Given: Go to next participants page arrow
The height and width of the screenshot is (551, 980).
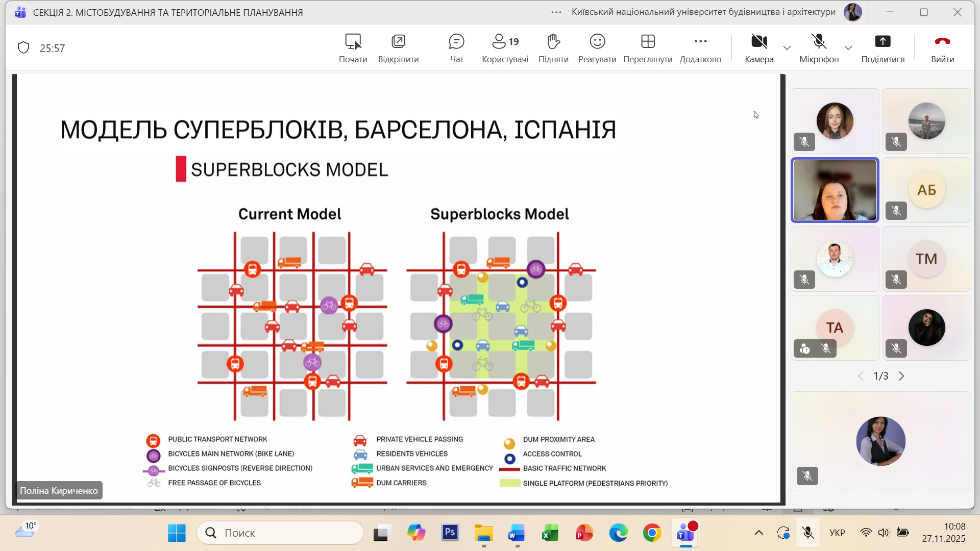Looking at the screenshot, I should click(x=901, y=376).
